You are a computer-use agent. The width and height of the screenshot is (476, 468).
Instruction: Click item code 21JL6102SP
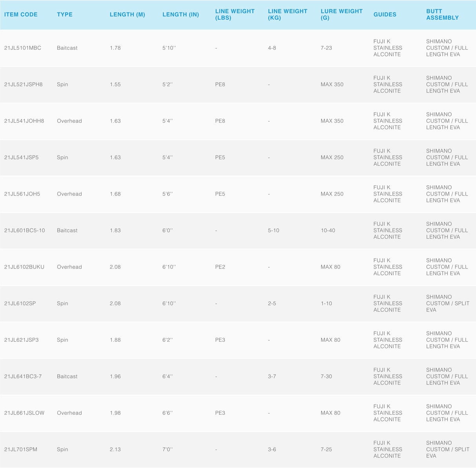coord(20,303)
